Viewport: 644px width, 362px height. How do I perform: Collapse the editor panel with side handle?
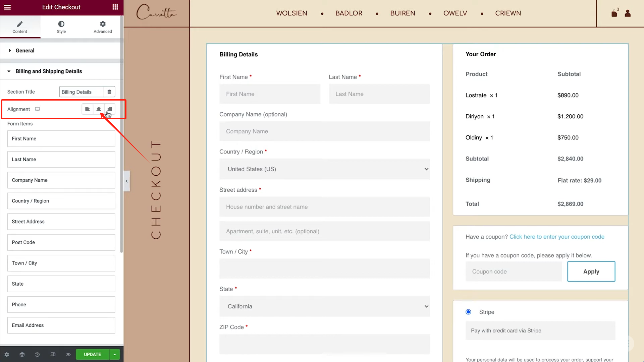click(127, 181)
